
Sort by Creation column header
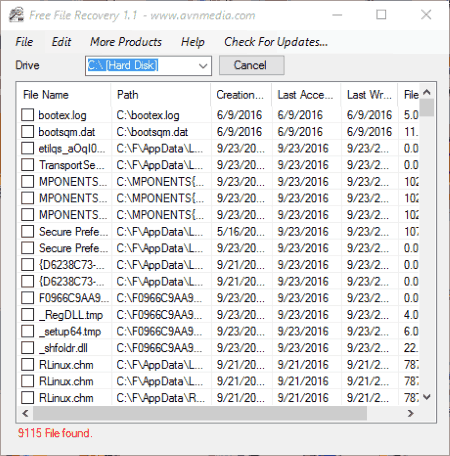pyautogui.click(x=241, y=95)
